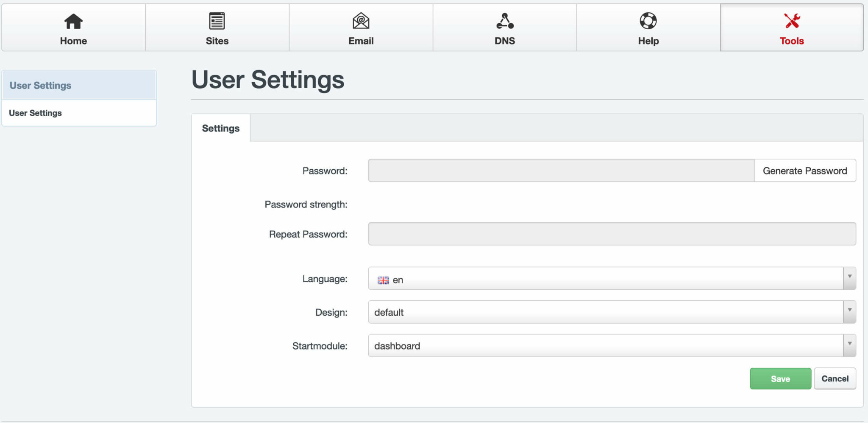Click the 'default' Design combo box
Screen dimensions: 868x423
point(612,312)
